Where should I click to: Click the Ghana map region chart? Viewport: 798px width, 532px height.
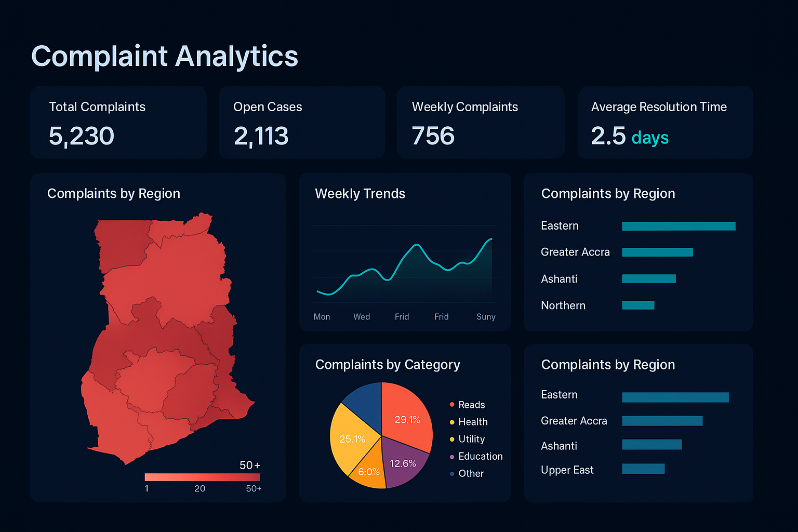coord(166,338)
